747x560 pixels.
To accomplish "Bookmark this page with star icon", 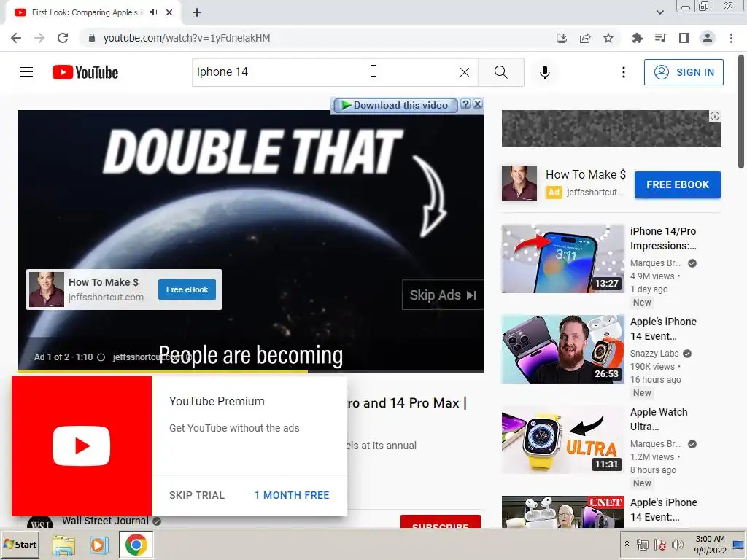I will click(x=608, y=38).
